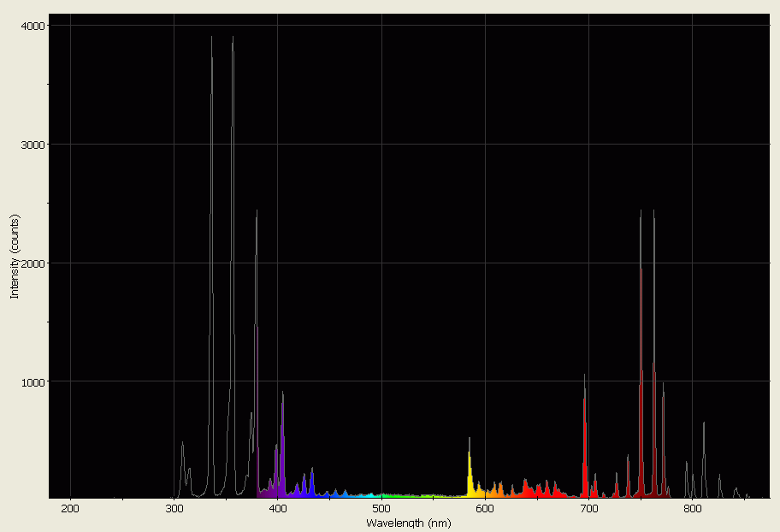
Task: Click the 200 nm wavelength axis label
Action: coord(71,508)
